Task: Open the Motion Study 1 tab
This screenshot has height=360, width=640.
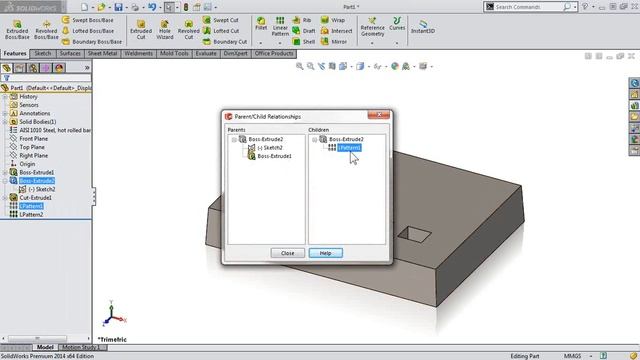Action: click(81, 347)
